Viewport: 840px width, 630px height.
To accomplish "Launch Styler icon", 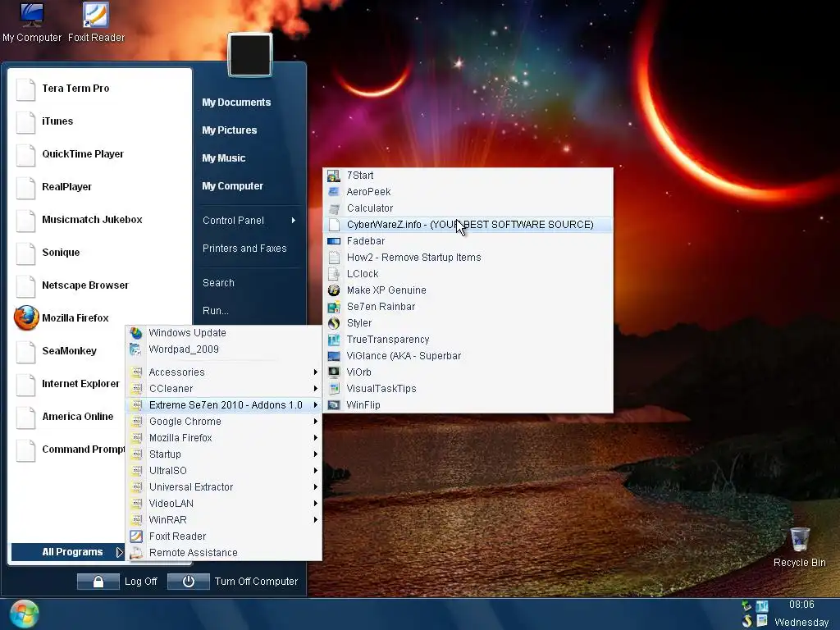I will tap(334, 323).
